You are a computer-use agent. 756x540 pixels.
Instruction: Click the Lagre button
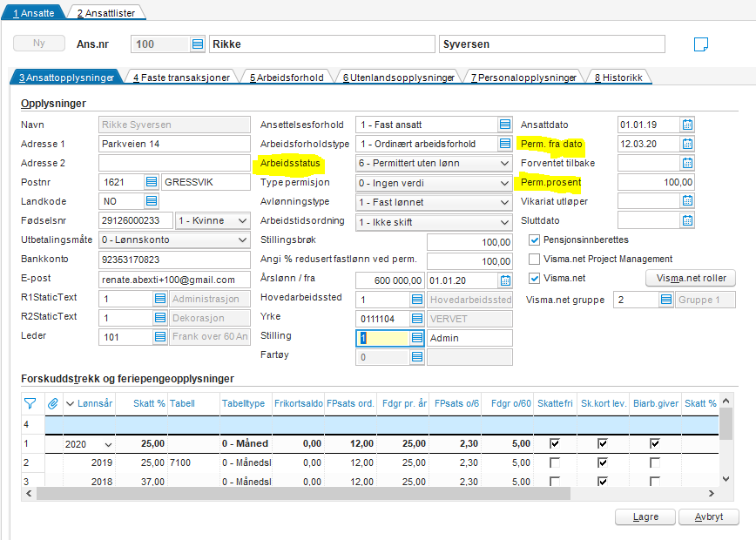[645, 517]
